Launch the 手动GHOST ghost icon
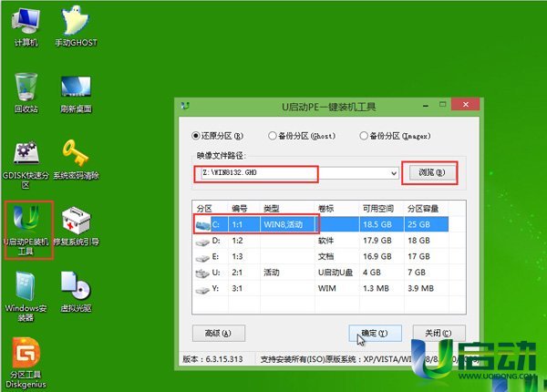The image size is (547, 392). click(76, 27)
